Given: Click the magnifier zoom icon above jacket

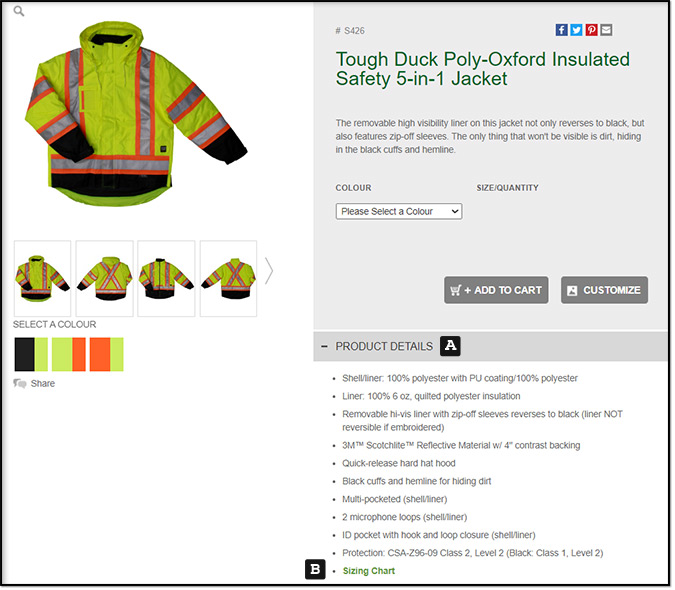Looking at the screenshot, I should click(19, 11).
